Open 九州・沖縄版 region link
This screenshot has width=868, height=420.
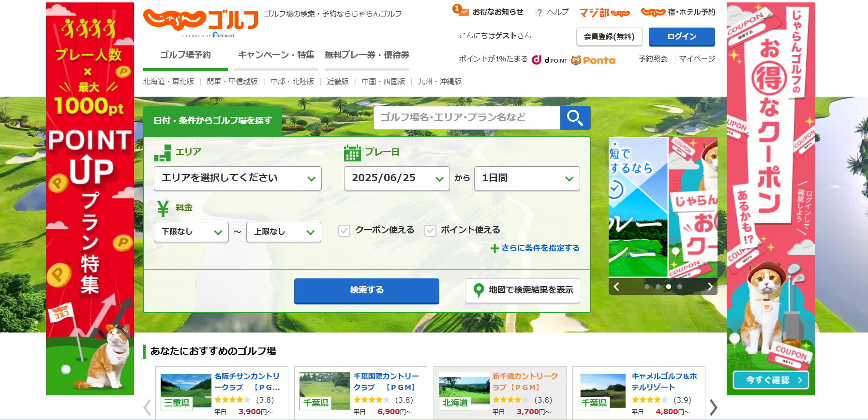click(x=439, y=82)
